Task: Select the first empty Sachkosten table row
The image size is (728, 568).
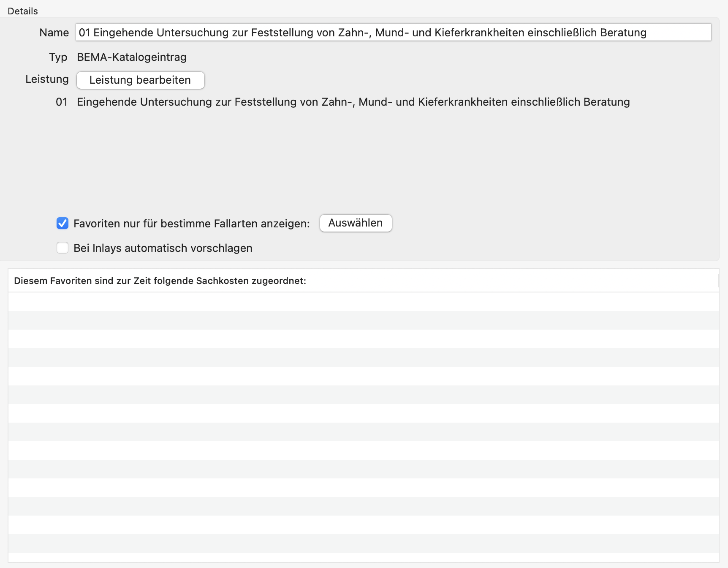Action: coord(363,302)
